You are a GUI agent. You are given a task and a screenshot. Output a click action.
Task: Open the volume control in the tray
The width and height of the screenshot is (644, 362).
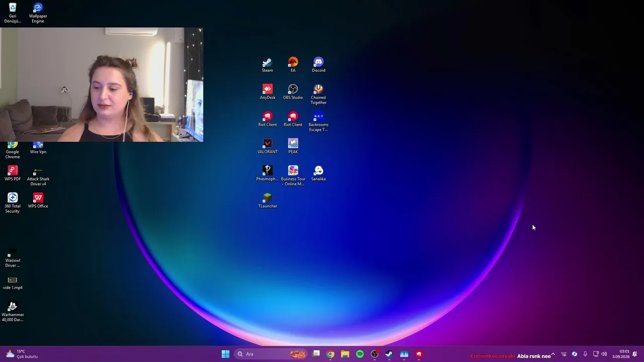pos(604,354)
